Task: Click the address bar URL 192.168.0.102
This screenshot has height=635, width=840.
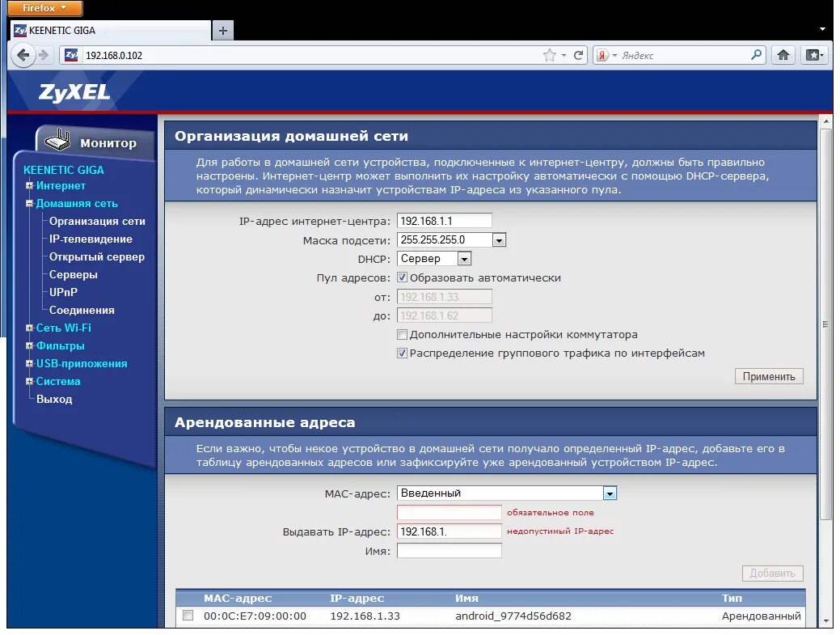Action: [113, 56]
